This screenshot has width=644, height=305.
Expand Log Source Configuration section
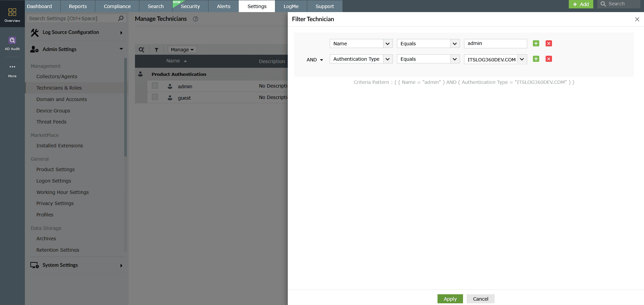[x=121, y=33]
